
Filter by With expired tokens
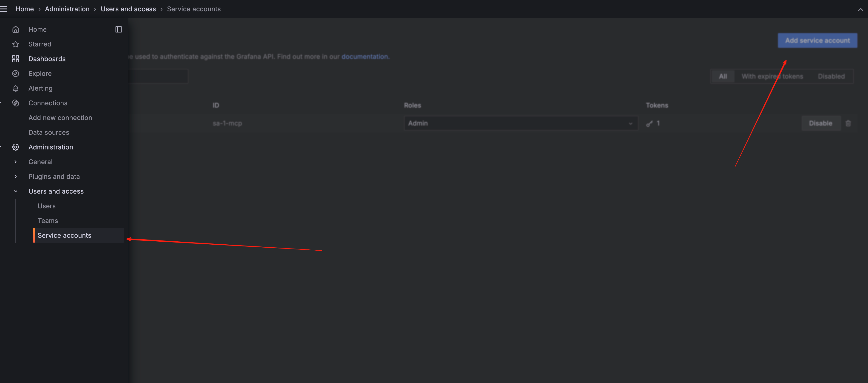(772, 77)
